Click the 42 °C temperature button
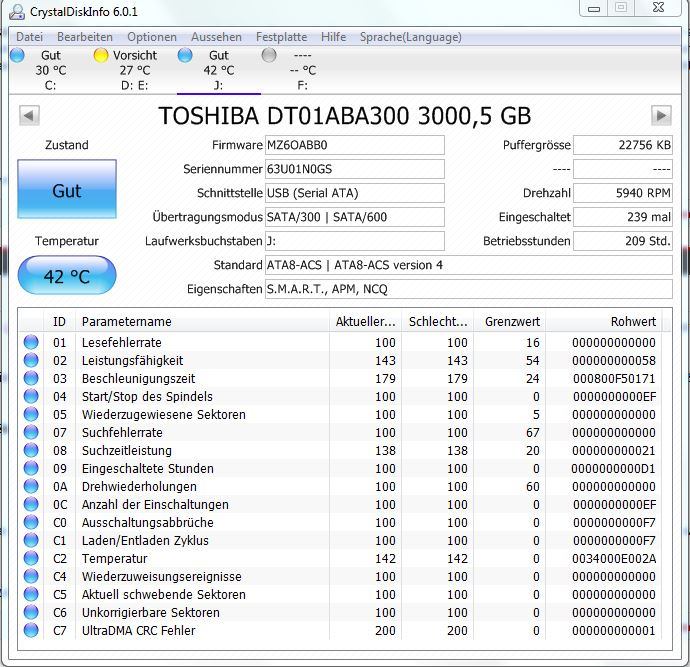690x667 pixels. pos(67,275)
